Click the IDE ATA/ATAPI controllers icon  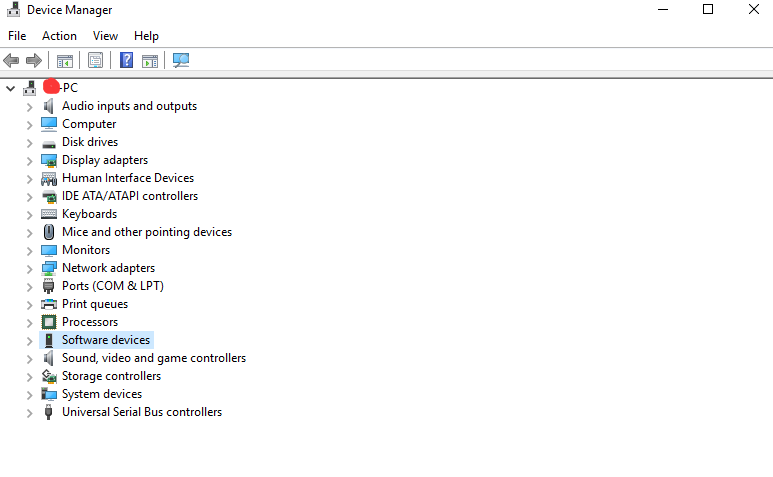click(49, 197)
